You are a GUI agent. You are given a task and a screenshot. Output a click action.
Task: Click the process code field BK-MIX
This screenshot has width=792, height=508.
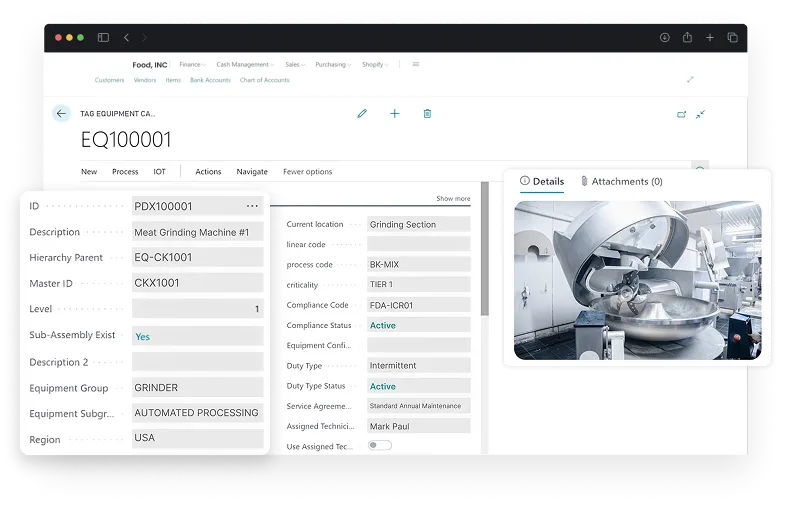pyautogui.click(x=419, y=264)
